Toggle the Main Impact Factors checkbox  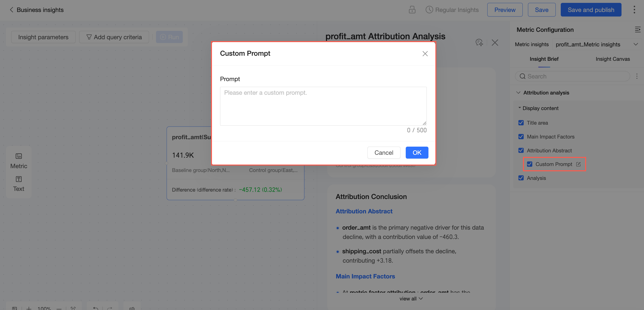[521, 137]
